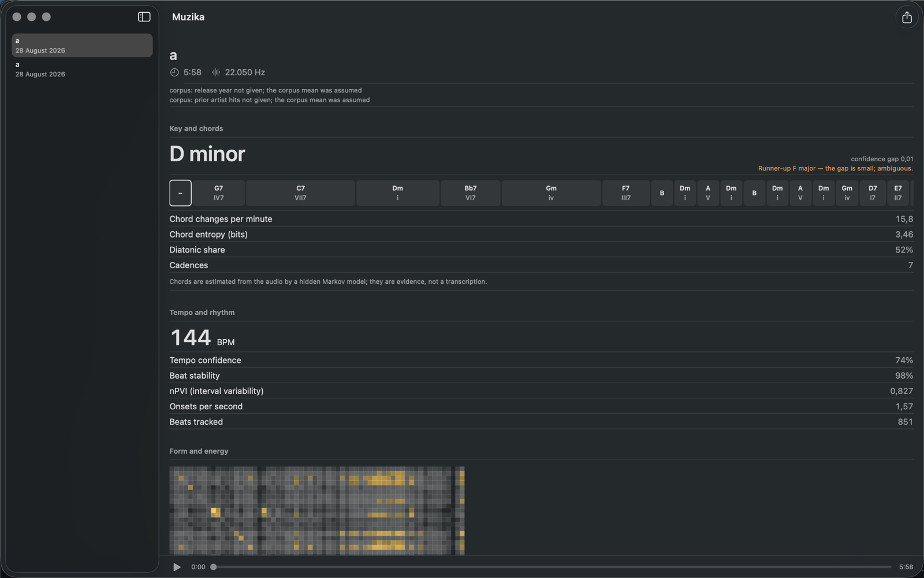Click the 'Muzika' window title
The width and height of the screenshot is (924, 578).
click(188, 17)
